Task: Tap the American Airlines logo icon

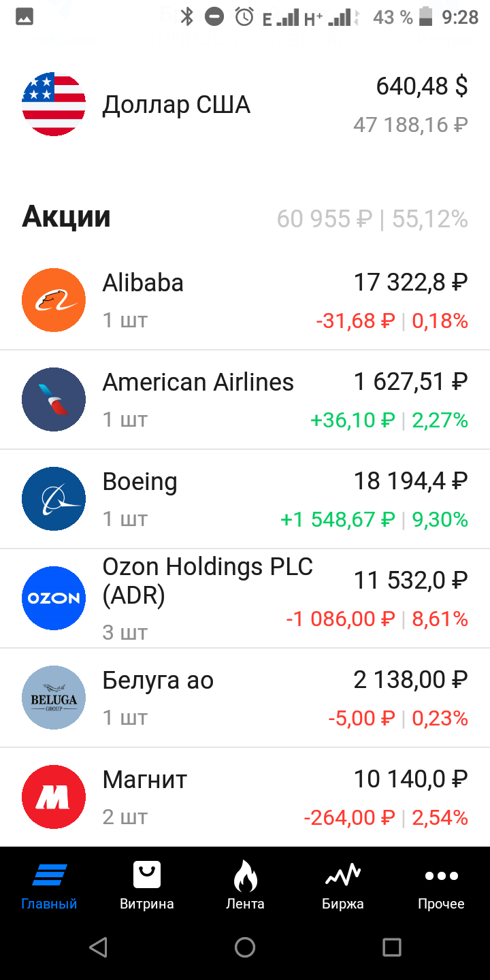Action: click(54, 399)
